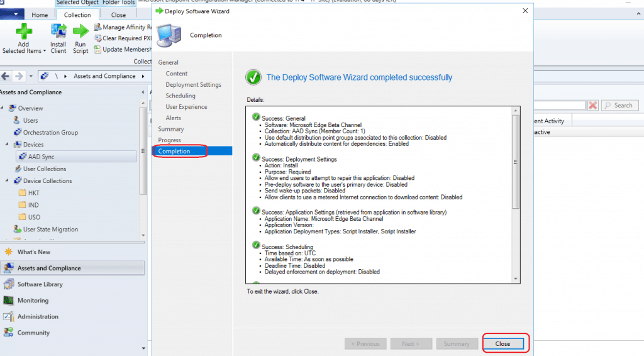Select User State Migration node
The image size is (644, 356).
pyautogui.click(x=50, y=230)
